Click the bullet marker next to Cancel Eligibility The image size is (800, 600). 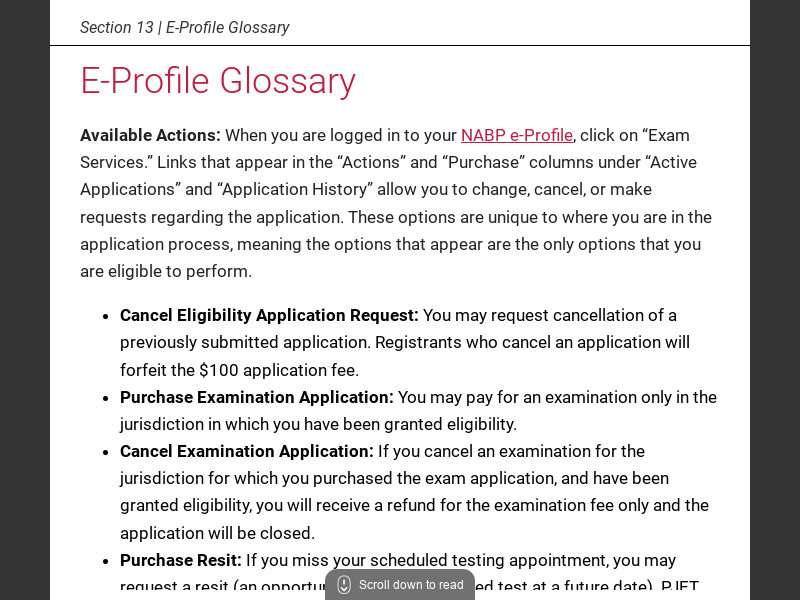[x=104, y=315]
